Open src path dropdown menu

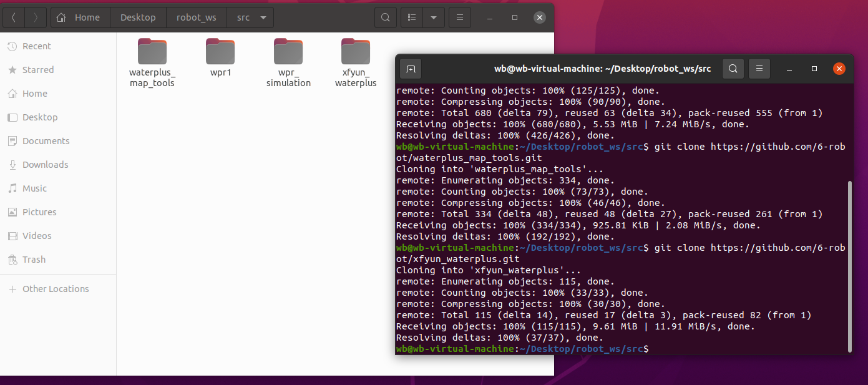[x=263, y=17]
